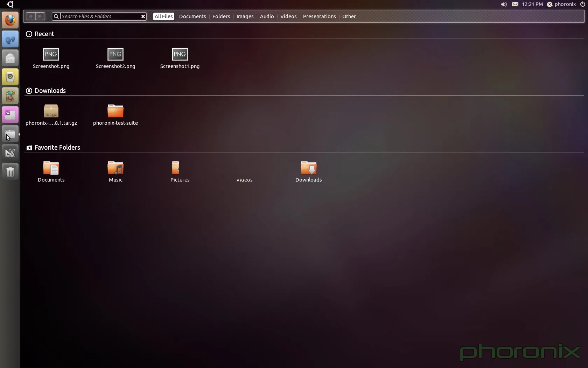
Task: Click the download arrow icon beside Downloads heading
Action: point(29,91)
